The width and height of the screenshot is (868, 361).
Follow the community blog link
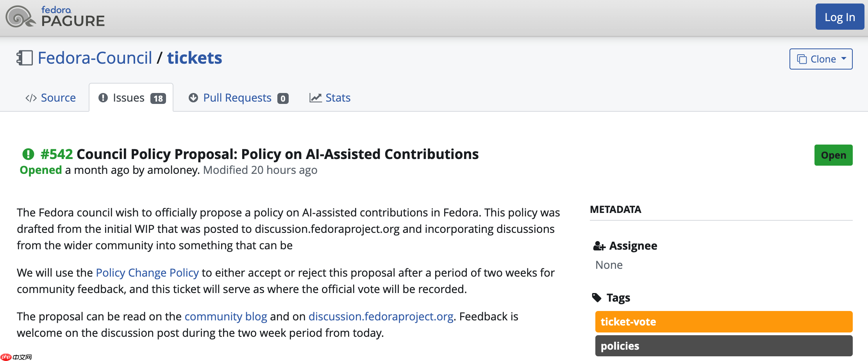point(226,316)
